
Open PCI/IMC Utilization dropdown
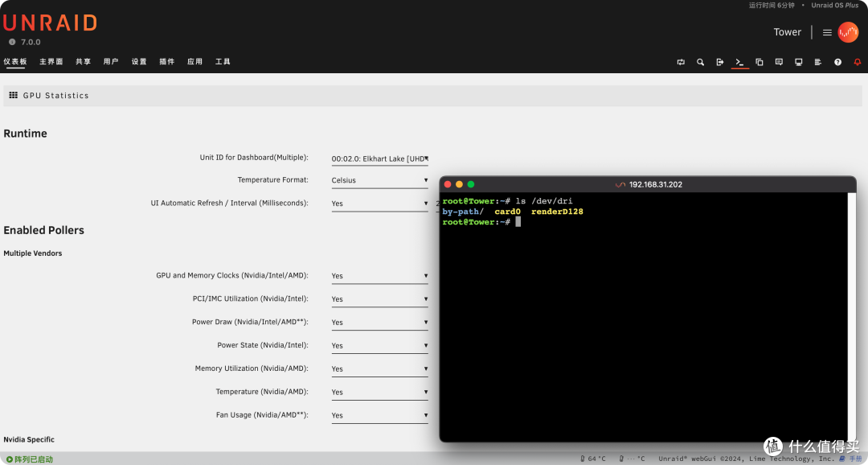(x=379, y=298)
